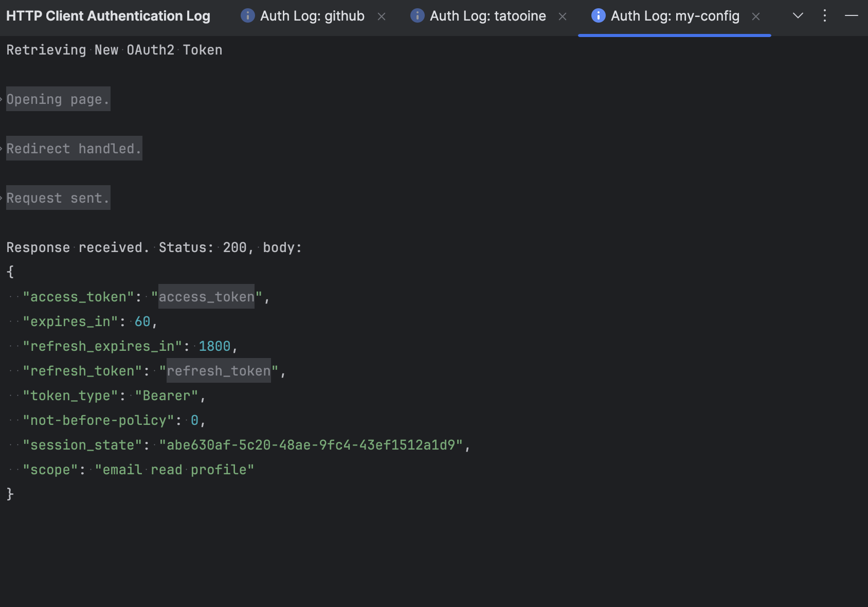Close the Auth Log: tatooine tab
868x607 pixels.
563,16
